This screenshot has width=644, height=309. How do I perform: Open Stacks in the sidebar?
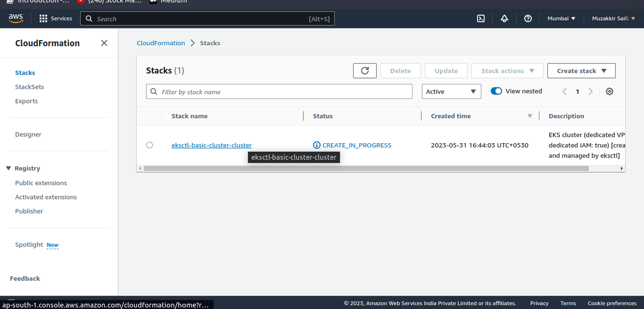(x=25, y=73)
